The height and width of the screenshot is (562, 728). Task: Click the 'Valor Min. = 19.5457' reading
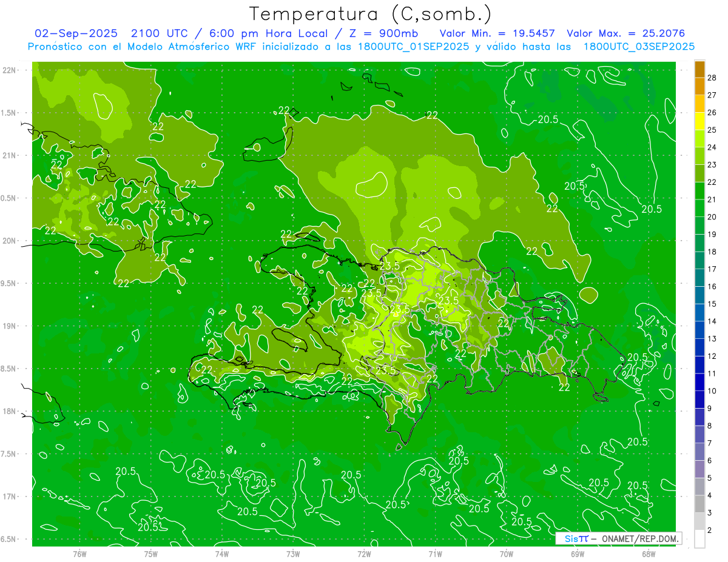pyautogui.click(x=497, y=33)
